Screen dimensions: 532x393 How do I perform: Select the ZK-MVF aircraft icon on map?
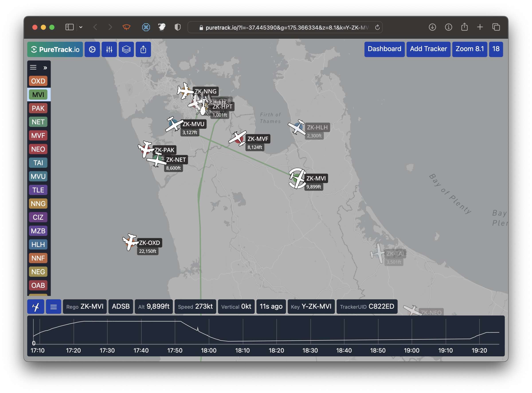[238, 138]
